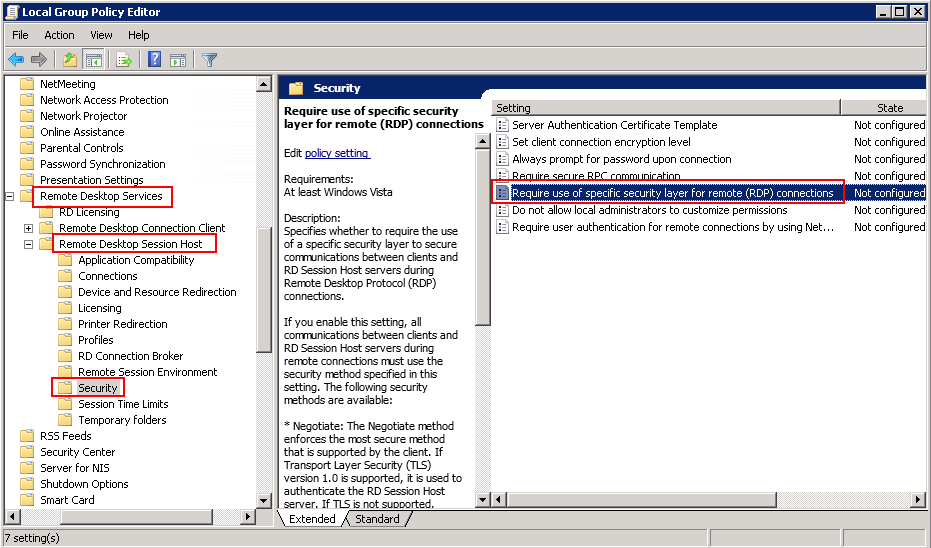Screen dimensions: 931x548
Task: Select the Online Assistance folder
Action: (x=83, y=132)
